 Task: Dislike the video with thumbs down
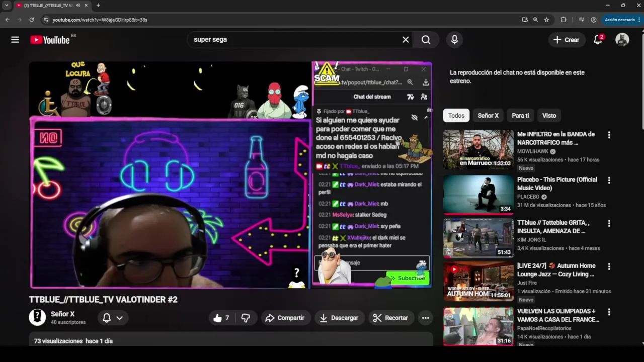pyautogui.click(x=246, y=318)
